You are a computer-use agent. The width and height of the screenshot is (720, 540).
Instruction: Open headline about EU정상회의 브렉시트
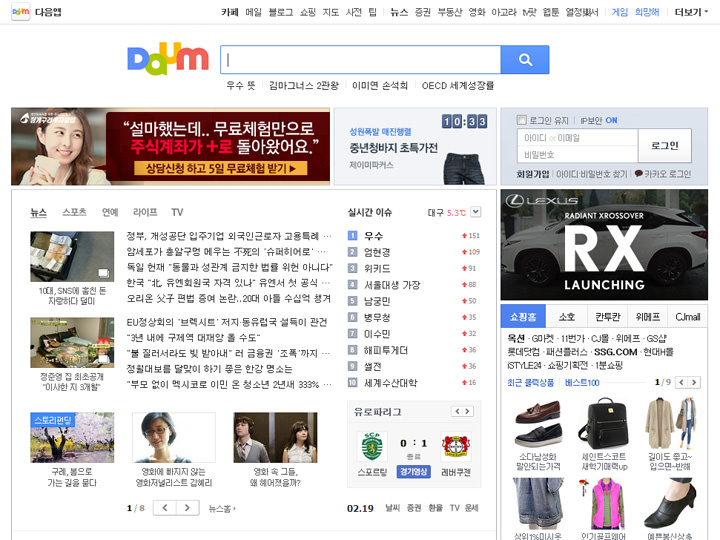(227, 322)
